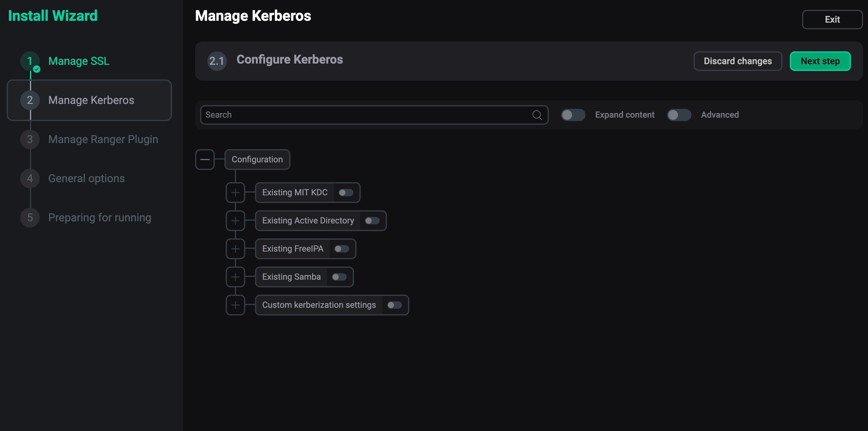Proceed with the Next step button
This screenshot has width=868, height=431.
820,61
